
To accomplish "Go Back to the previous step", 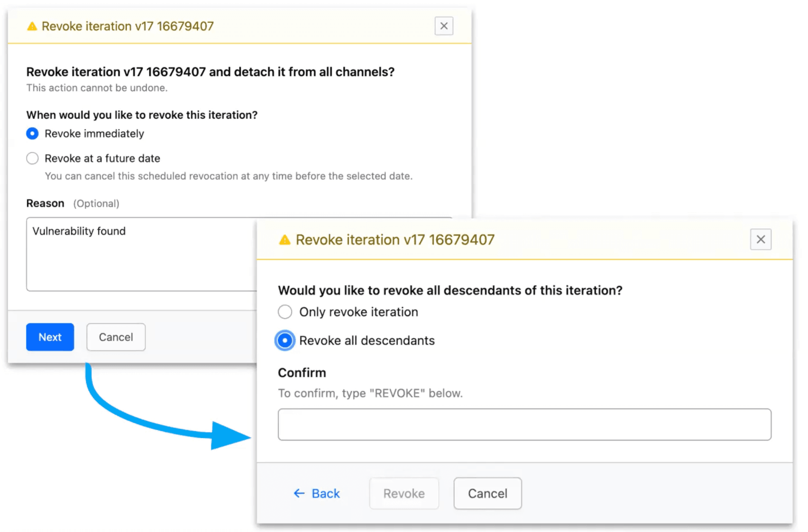I will [325, 493].
